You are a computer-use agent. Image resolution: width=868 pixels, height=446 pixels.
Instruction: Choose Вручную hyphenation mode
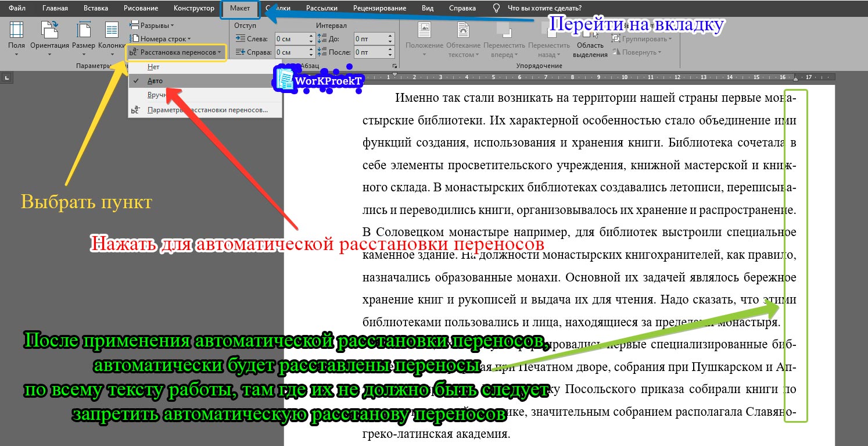[157, 95]
